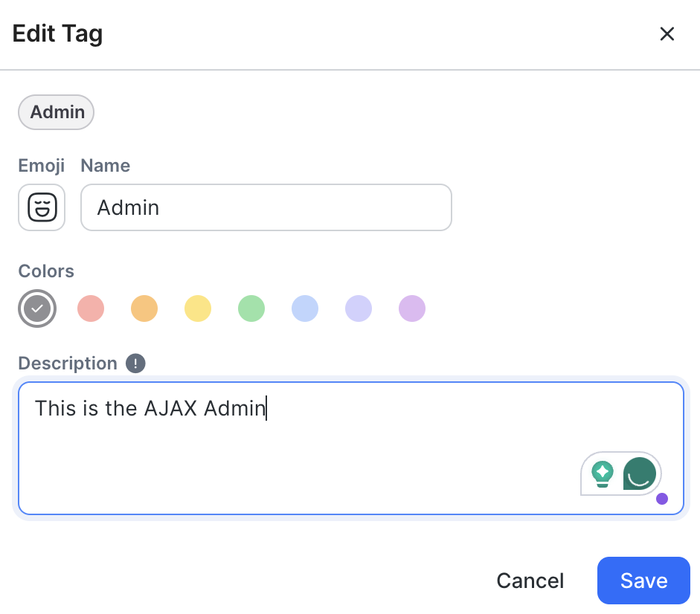This screenshot has height=614, width=700.
Task: Click the Admin tag preview chip
Action: point(57,113)
